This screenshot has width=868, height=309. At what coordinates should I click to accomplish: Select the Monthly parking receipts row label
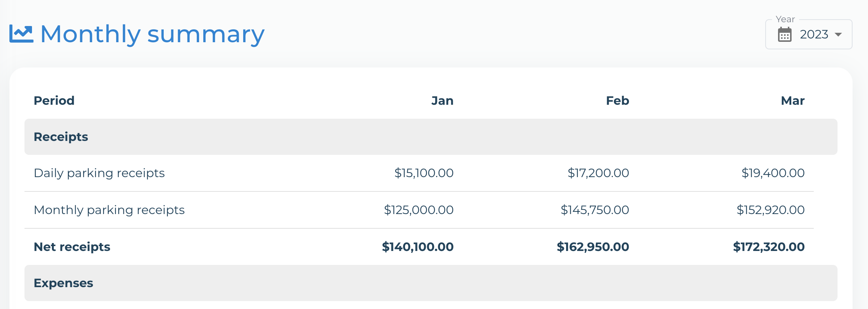click(x=109, y=210)
